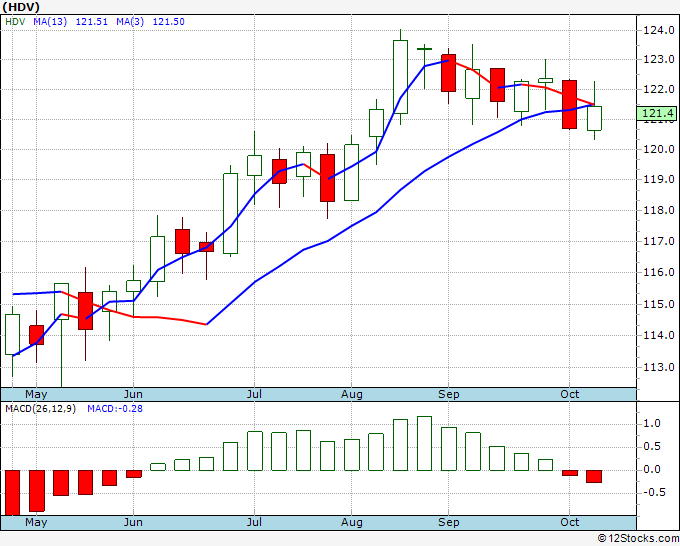The height and width of the screenshot is (546, 680).
Task: Click the 124.0 price axis label
Action: [659, 30]
